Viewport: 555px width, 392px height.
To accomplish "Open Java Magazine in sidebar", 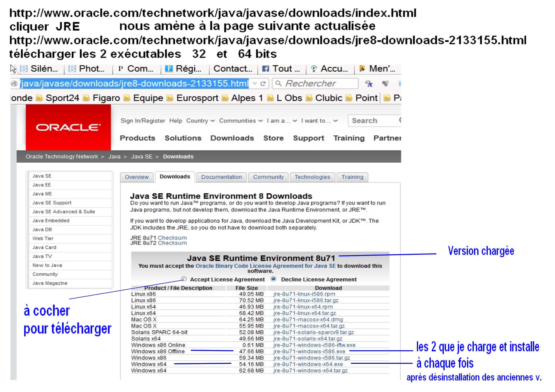I will tap(70, 283).
